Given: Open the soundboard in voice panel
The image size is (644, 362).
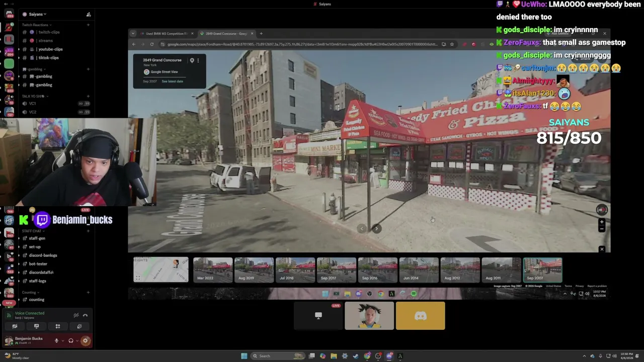Looking at the screenshot, I should click(79, 326).
